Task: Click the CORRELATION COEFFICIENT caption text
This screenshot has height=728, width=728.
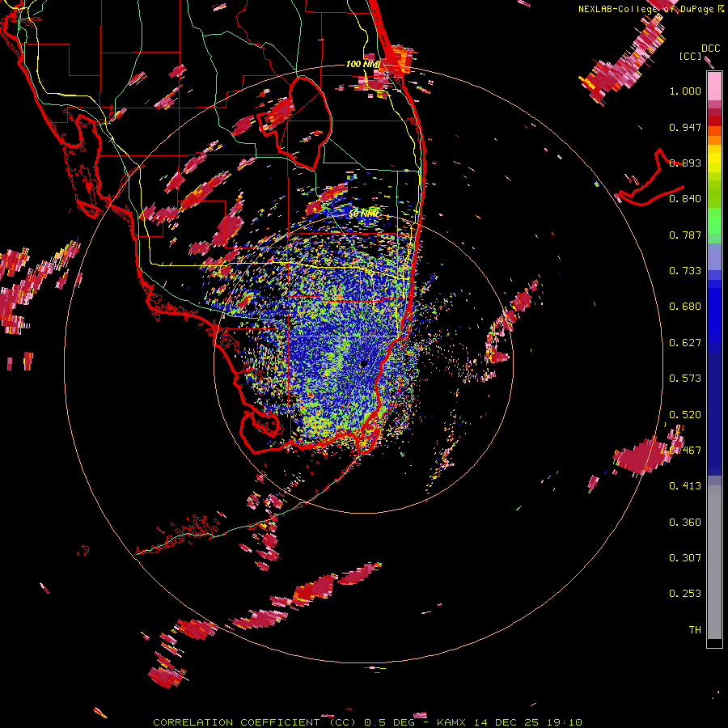Action: point(236,722)
